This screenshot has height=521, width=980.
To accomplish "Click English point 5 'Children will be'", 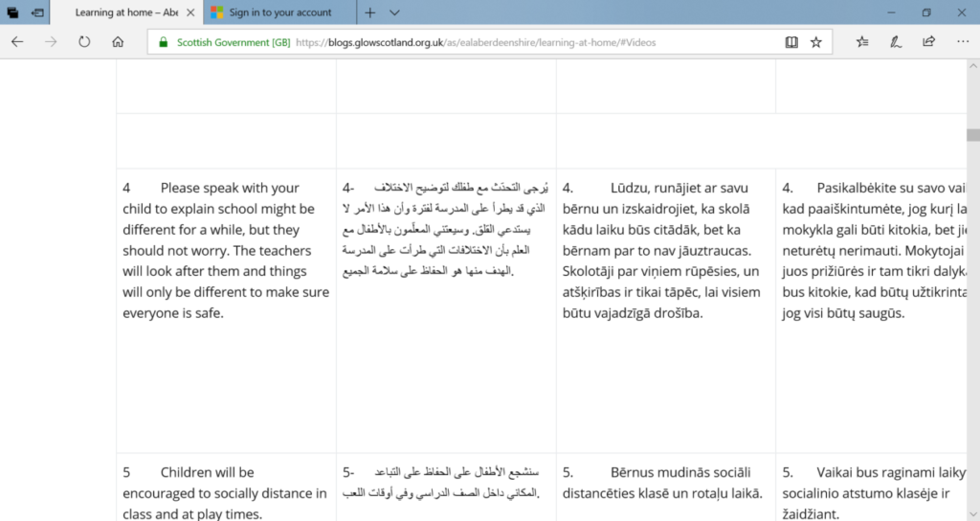I will tap(207, 472).
